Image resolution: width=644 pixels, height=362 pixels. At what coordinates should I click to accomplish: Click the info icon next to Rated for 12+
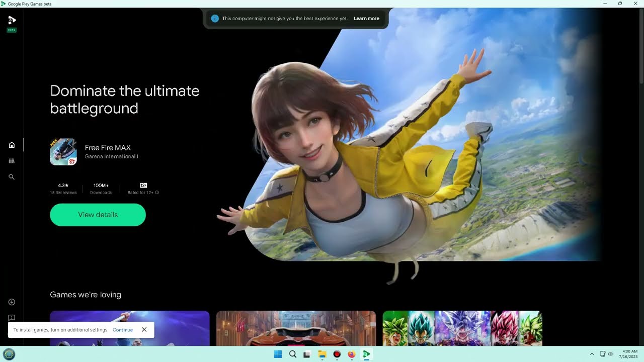coord(157,193)
